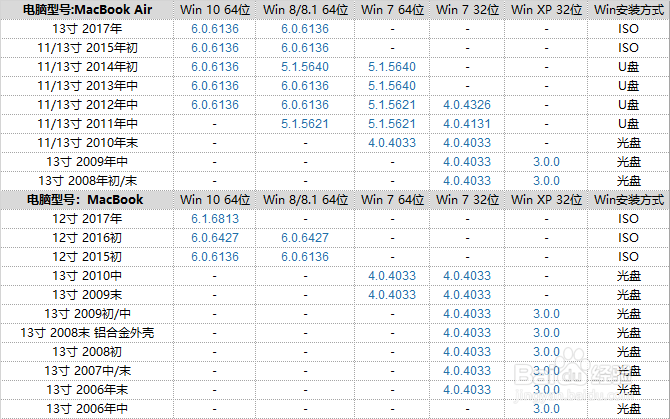The width and height of the screenshot is (670, 419).
Task: Click 光盘 in 13寸 2010中 row
Action: tap(629, 276)
